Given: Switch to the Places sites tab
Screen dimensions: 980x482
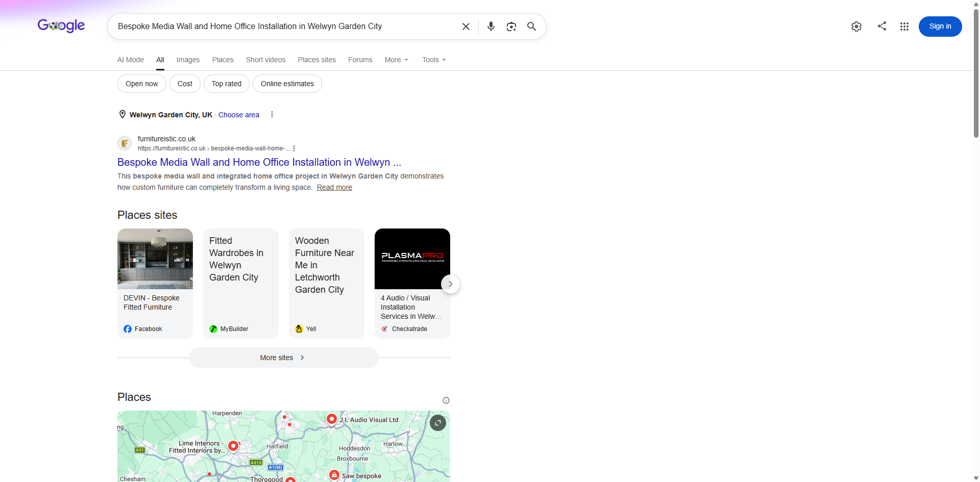Looking at the screenshot, I should pyautogui.click(x=317, y=60).
